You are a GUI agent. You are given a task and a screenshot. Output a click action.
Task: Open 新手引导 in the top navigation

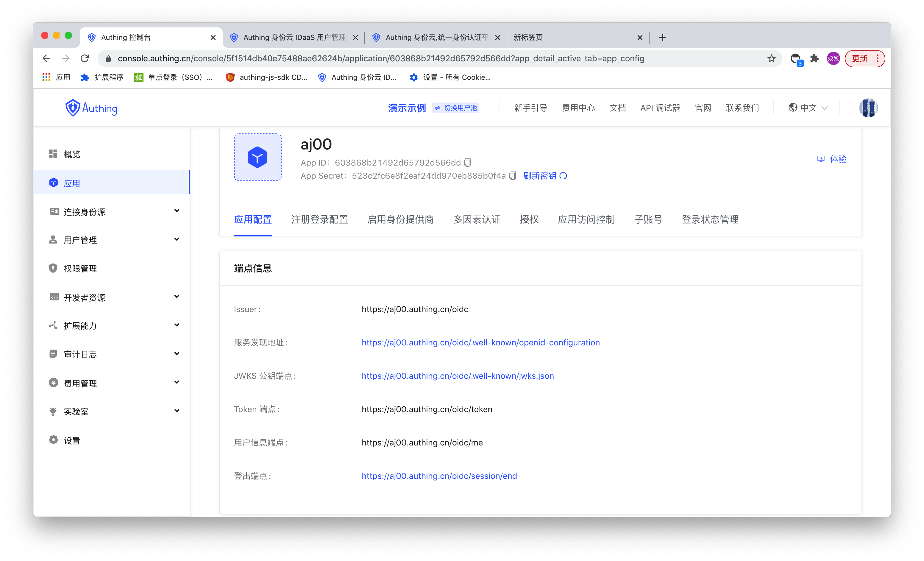pos(531,108)
